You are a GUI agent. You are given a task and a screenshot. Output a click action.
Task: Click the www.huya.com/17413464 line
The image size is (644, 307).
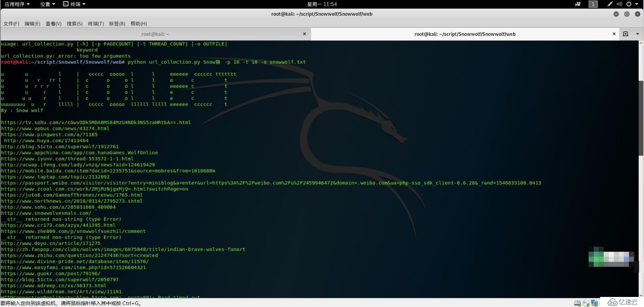46,141
